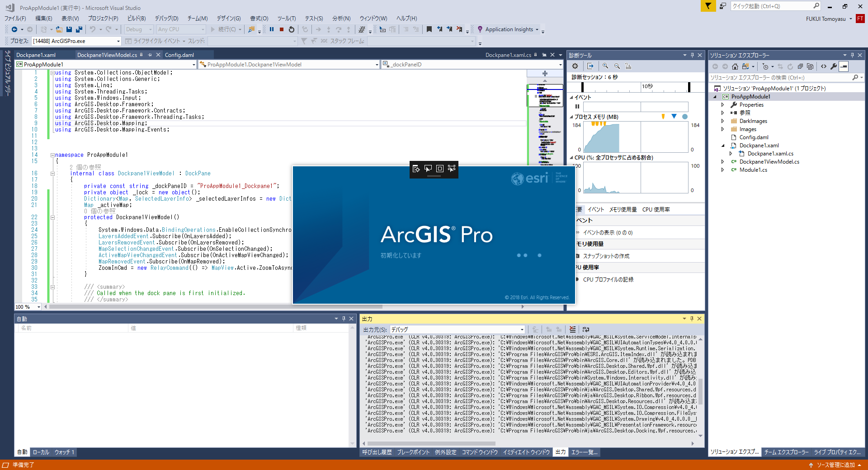This screenshot has width=868, height=470.
Task: Click the View Code icon in Solution Explorer
Action: tap(824, 66)
